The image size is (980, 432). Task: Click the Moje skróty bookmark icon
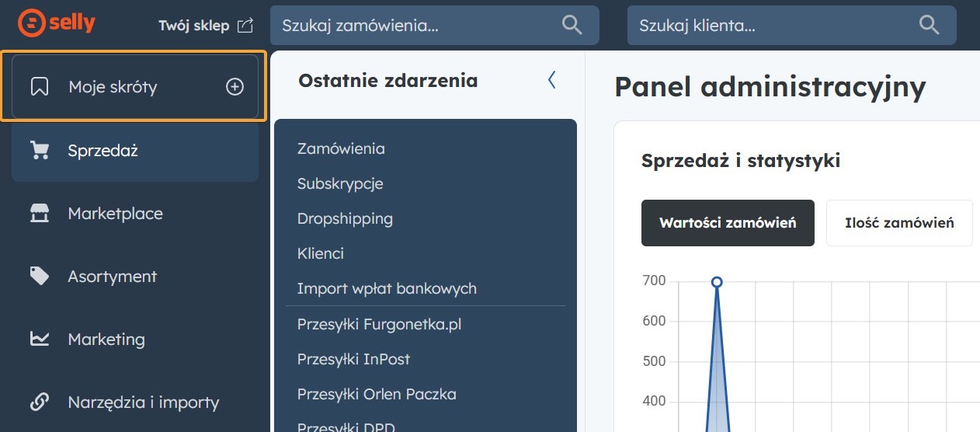[40, 87]
